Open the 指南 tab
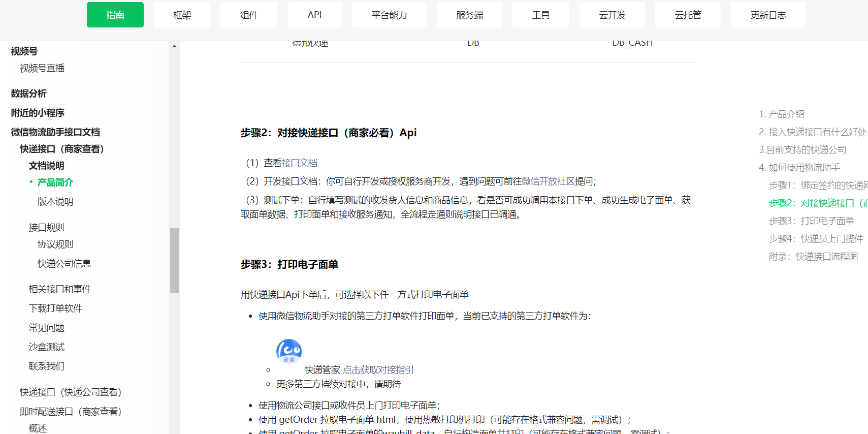Image resolution: width=868 pixels, height=434 pixels. point(115,15)
